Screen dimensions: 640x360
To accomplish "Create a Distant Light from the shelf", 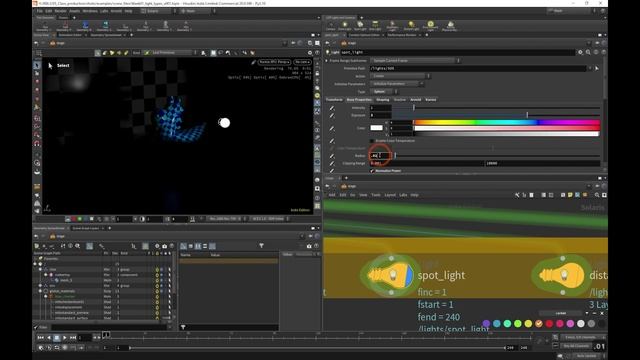I will pyautogui.click(x=392, y=26).
